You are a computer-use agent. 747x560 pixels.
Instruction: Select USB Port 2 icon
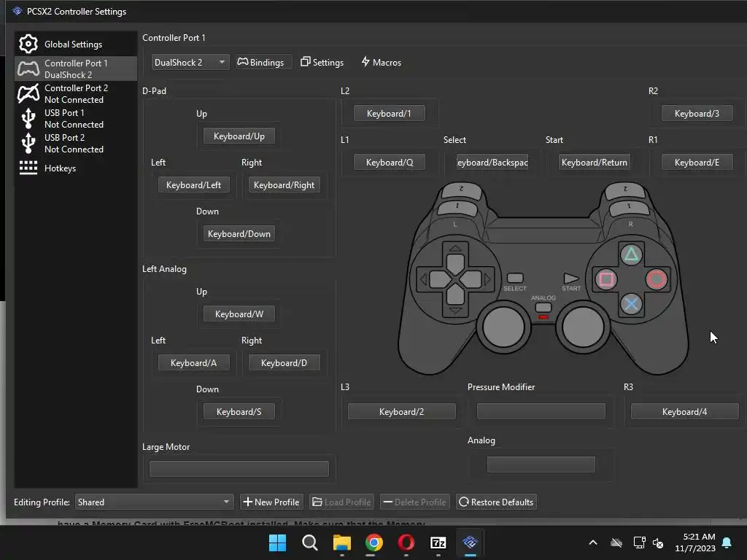coord(28,143)
